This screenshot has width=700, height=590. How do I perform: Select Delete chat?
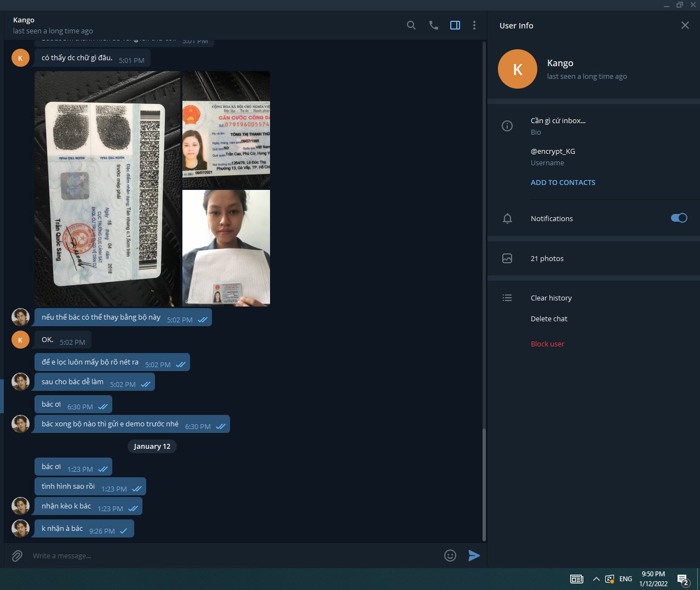(x=549, y=319)
